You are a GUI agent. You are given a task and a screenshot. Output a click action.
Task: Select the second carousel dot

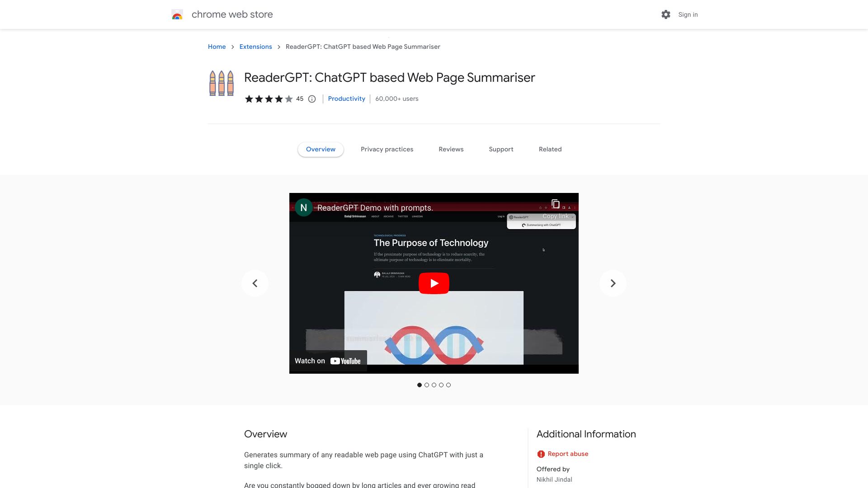[427, 385]
